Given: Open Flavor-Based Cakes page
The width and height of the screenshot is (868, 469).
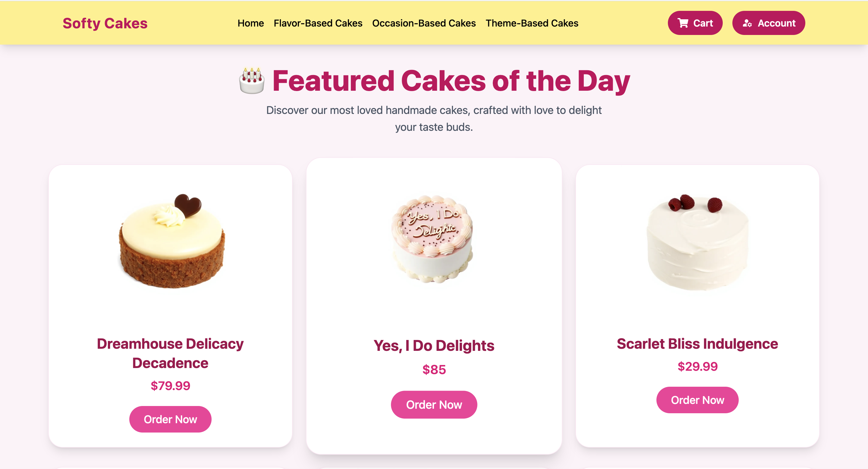Looking at the screenshot, I should tap(318, 23).
